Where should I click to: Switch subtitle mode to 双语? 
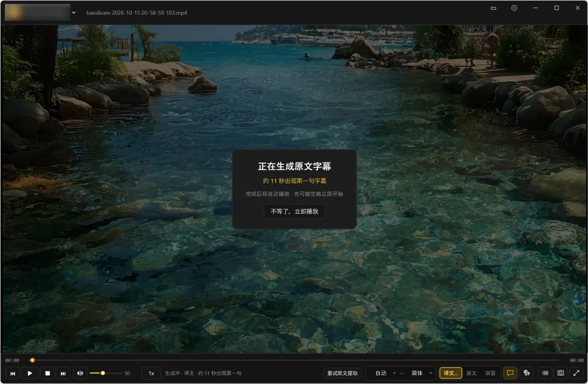point(490,373)
